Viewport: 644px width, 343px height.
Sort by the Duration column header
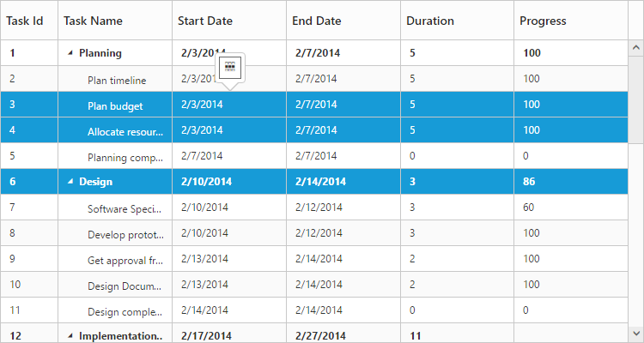(x=430, y=21)
